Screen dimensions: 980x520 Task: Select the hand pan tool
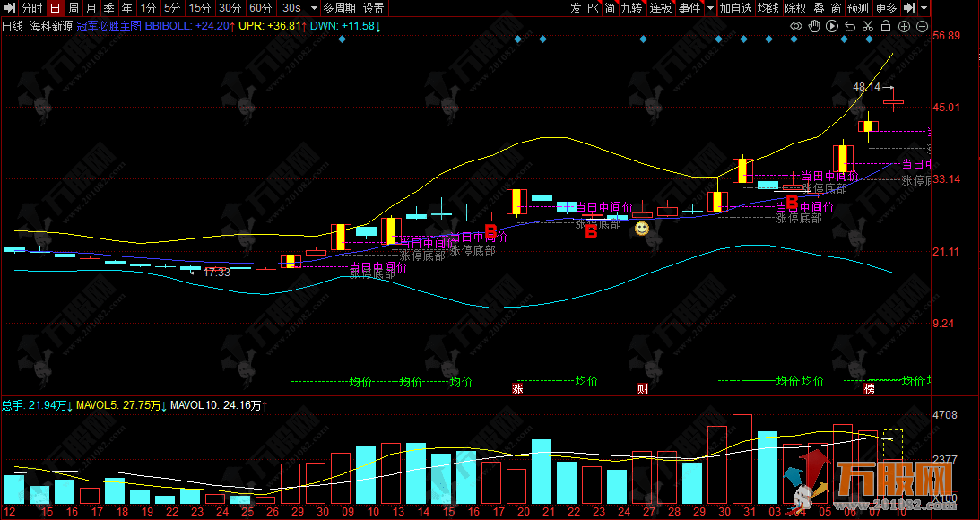click(x=813, y=27)
